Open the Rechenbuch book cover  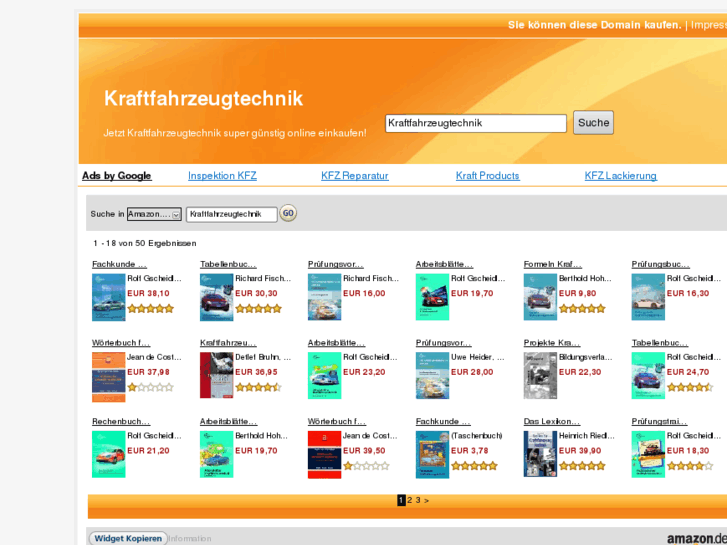(x=108, y=455)
